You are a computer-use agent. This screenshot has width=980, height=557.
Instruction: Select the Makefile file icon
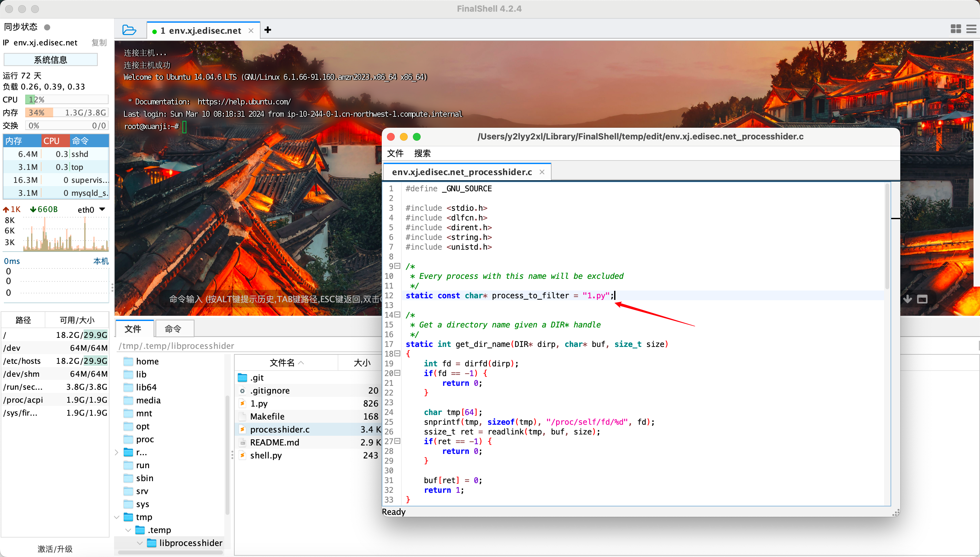click(x=242, y=416)
